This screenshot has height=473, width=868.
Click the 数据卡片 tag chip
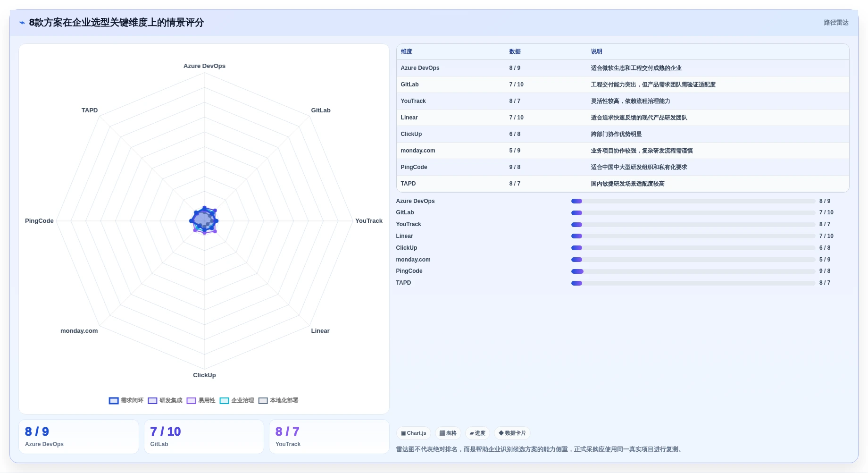(x=512, y=433)
